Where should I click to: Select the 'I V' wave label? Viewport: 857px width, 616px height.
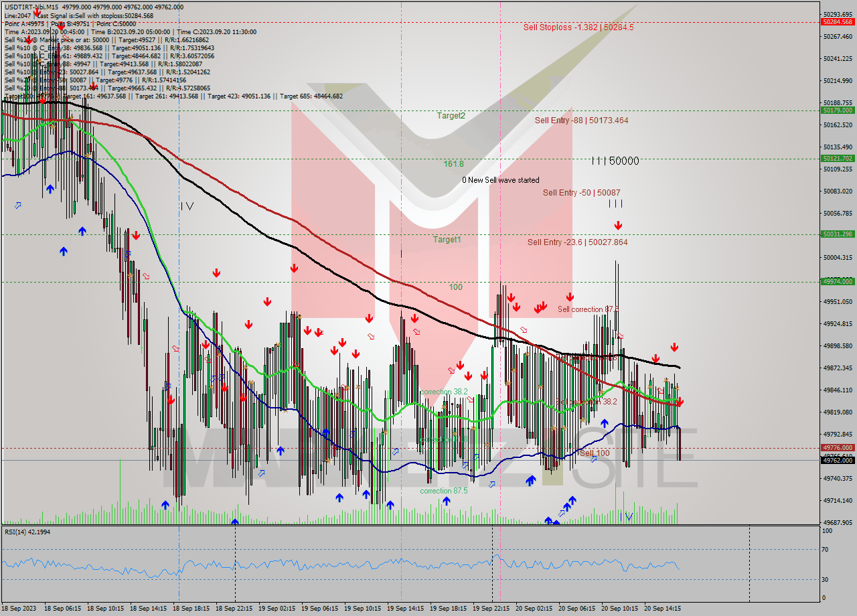click(187, 206)
